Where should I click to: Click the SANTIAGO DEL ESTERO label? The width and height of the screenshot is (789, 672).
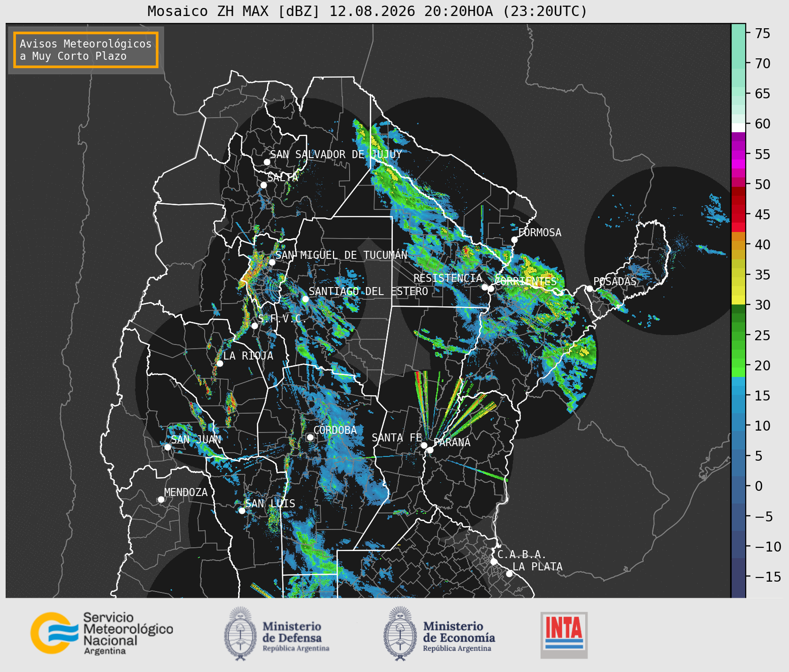(368, 291)
